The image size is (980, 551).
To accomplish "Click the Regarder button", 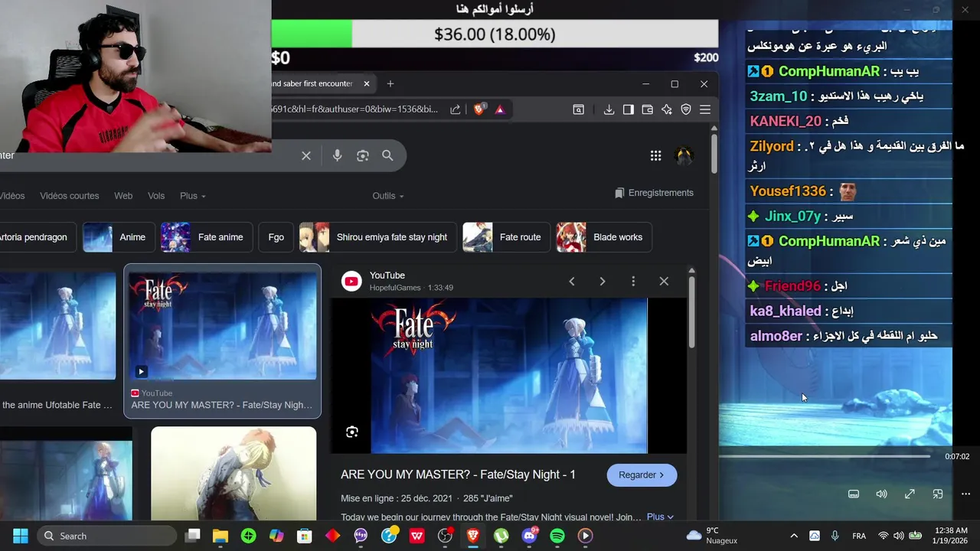I will pos(642,475).
